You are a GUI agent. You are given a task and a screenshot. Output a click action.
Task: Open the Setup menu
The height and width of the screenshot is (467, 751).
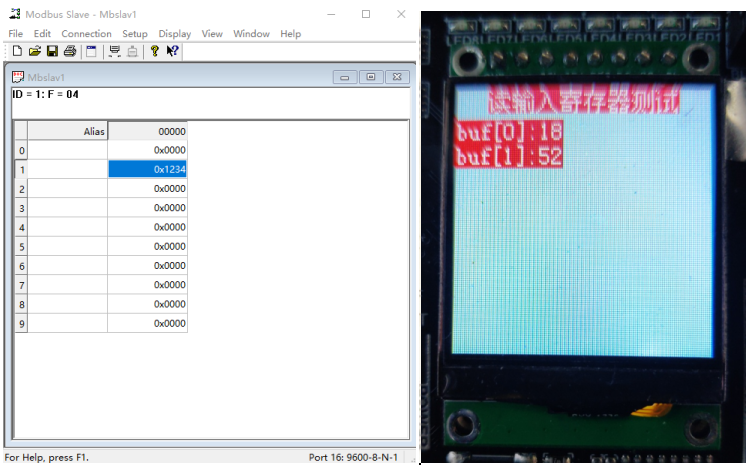[x=135, y=34]
